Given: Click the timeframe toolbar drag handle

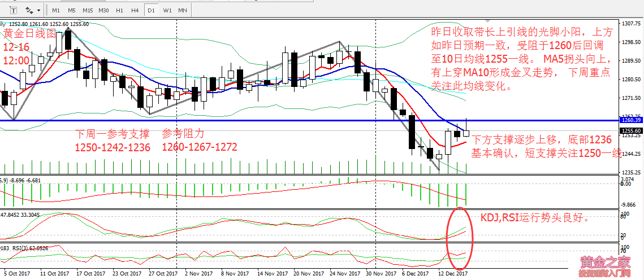Looking at the screenshot, I should click(47, 10).
